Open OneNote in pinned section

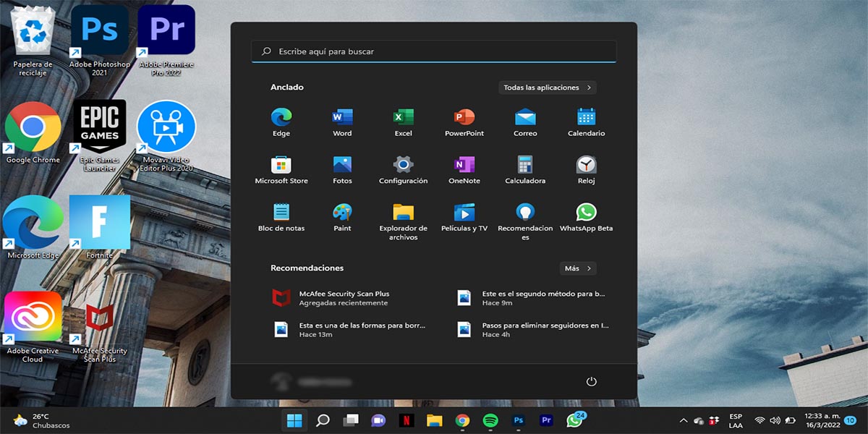tap(464, 166)
